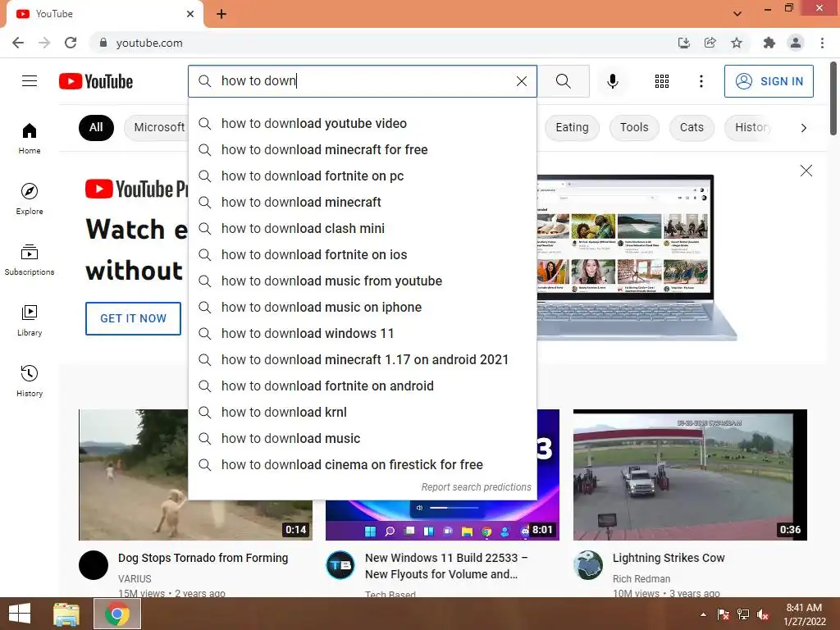The height and width of the screenshot is (630, 840).
Task: Click the install app icon in address bar
Action: point(683,43)
